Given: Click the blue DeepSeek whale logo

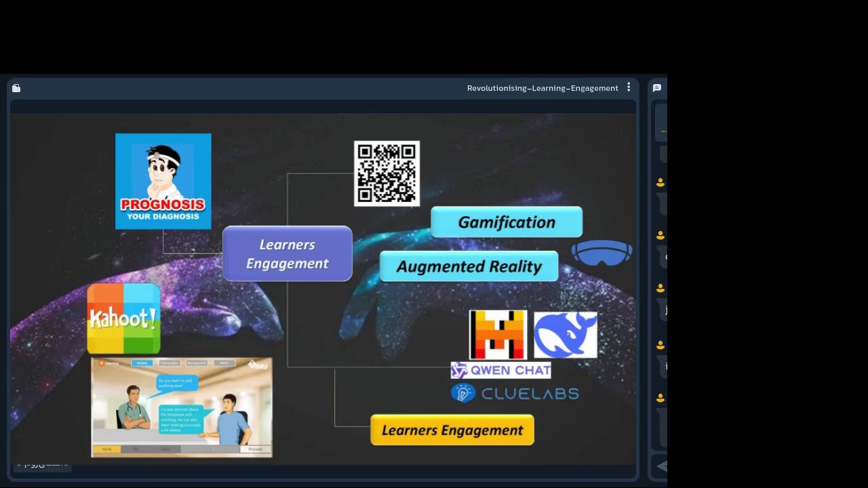Looking at the screenshot, I should [x=566, y=335].
